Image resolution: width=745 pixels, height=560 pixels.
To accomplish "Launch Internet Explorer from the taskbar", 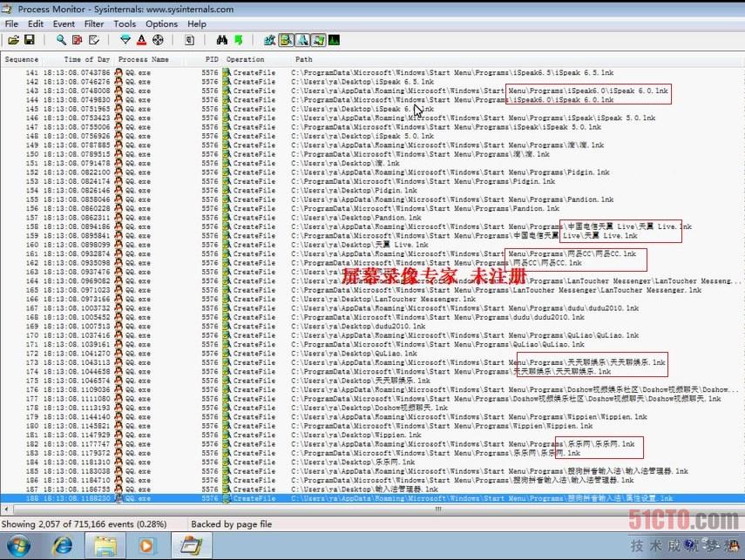I will 62,546.
